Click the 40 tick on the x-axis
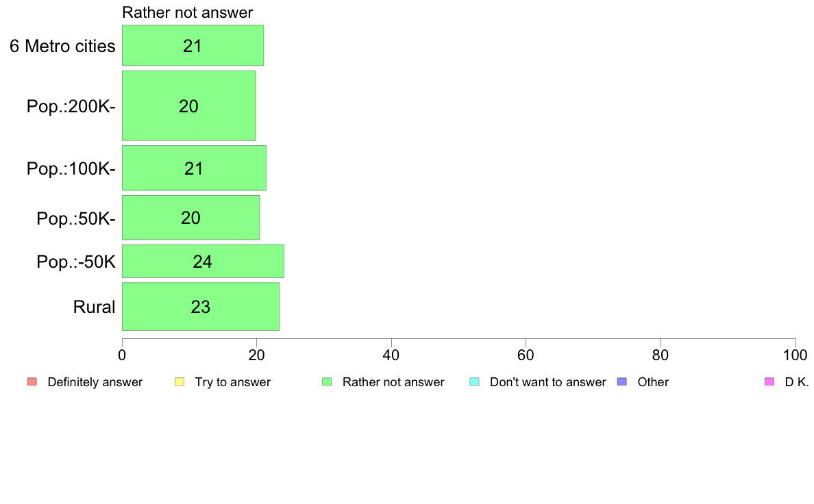The width and height of the screenshot is (814, 504). (391, 355)
